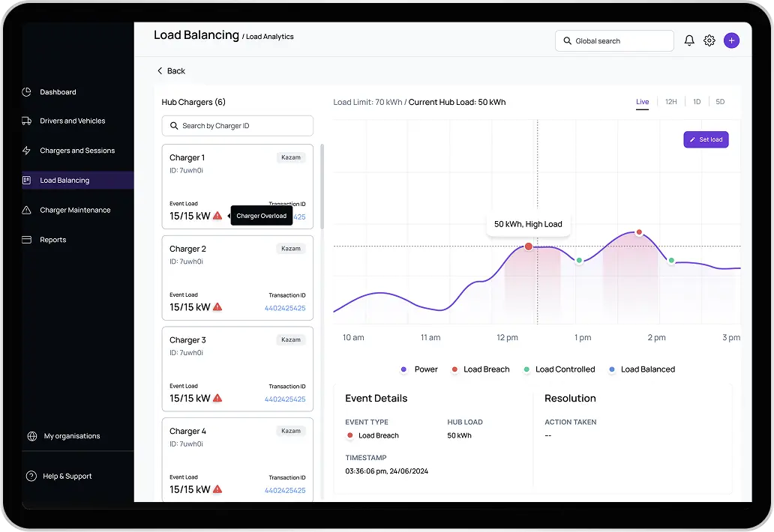Go Back using the back arrow link
Image resolution: width=774 pixels, height=532 pixels.
(x=171, y=71)
